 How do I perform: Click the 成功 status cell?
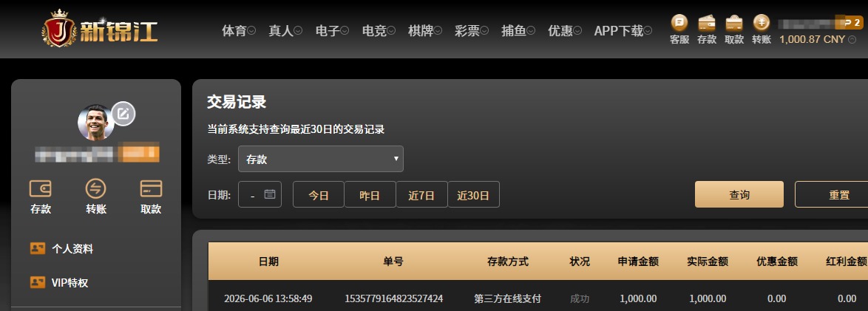(580, 299)
